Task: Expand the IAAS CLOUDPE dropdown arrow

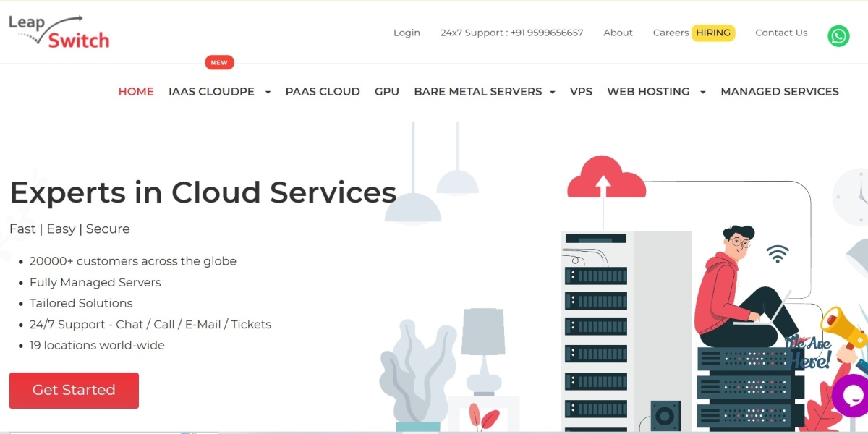Action: [268, 93]
